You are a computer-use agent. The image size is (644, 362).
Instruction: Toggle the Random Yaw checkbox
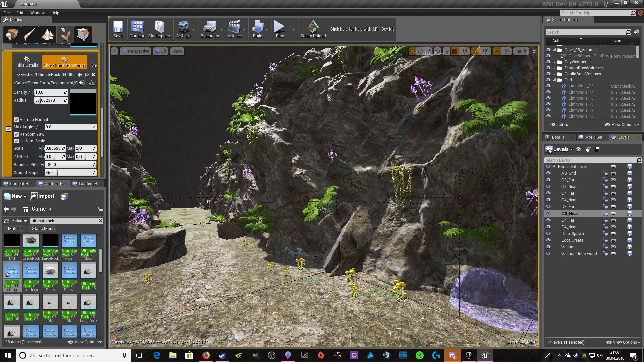(x=16, y=134)
